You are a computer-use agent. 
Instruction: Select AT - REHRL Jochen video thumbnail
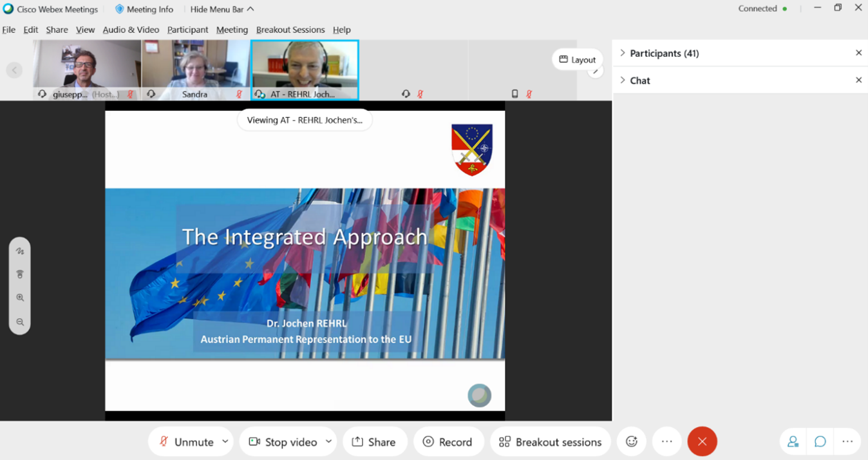pyautogui.click(x=305, y=70)
